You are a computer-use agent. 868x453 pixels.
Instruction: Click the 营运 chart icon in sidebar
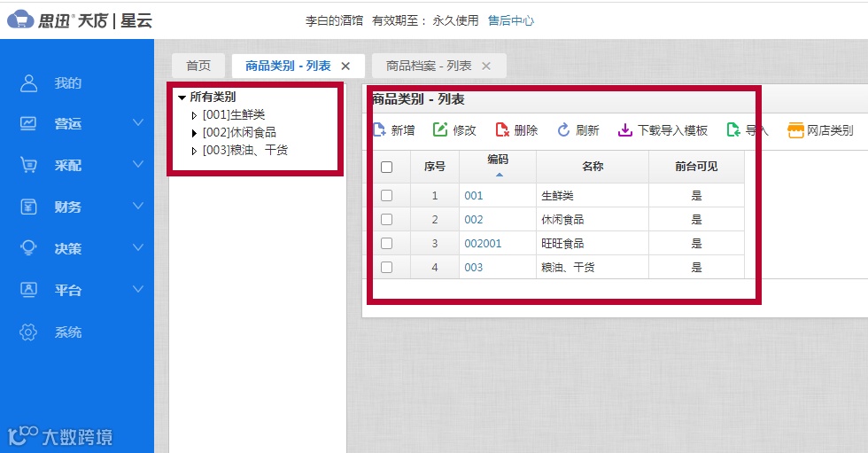(28, 123)
